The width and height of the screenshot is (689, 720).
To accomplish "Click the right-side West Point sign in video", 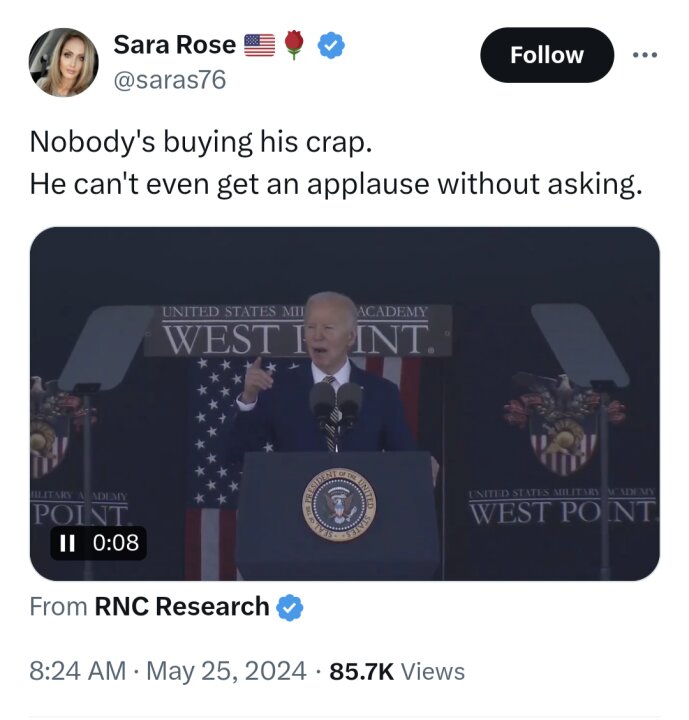I will (x=563, y=508).
